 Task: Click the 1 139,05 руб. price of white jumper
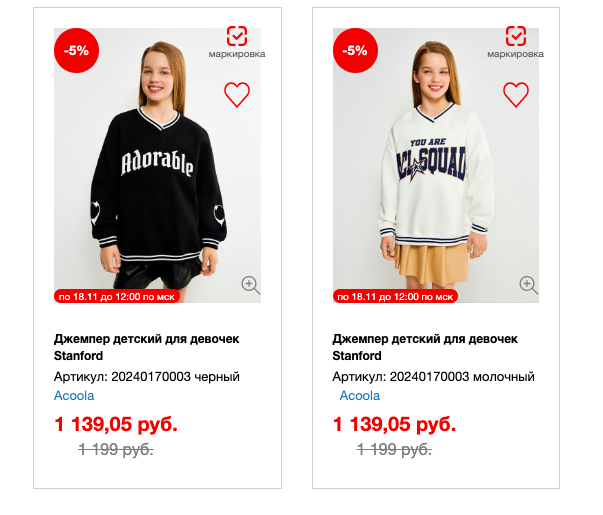click(x=394, y=425)
